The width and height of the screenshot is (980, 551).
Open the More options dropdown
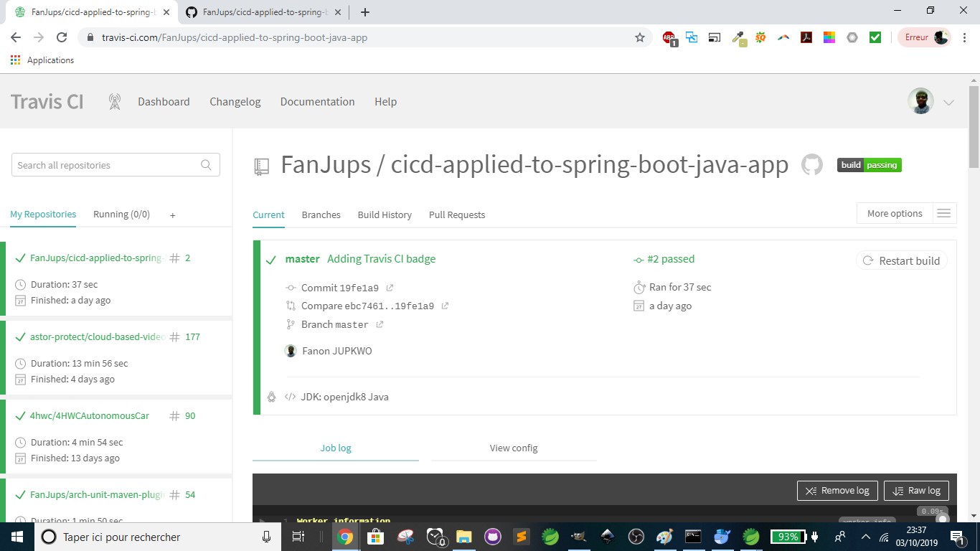(x=895, y=213)
